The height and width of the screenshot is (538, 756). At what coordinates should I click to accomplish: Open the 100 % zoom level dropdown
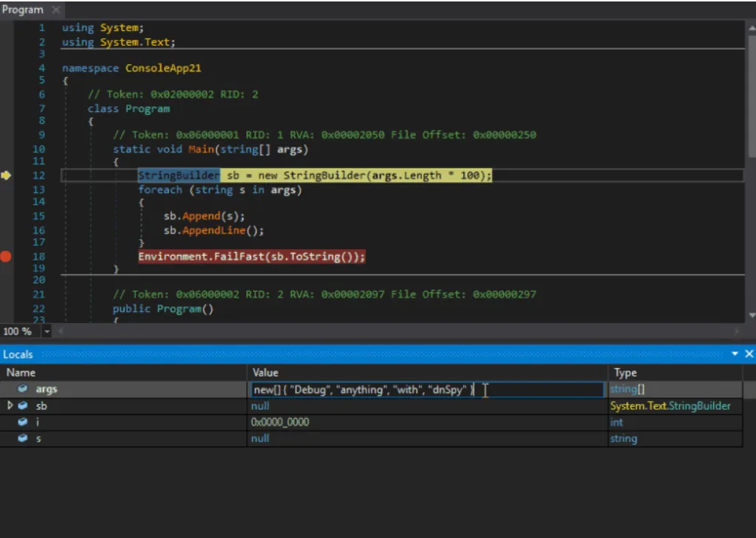coord(47,332)
